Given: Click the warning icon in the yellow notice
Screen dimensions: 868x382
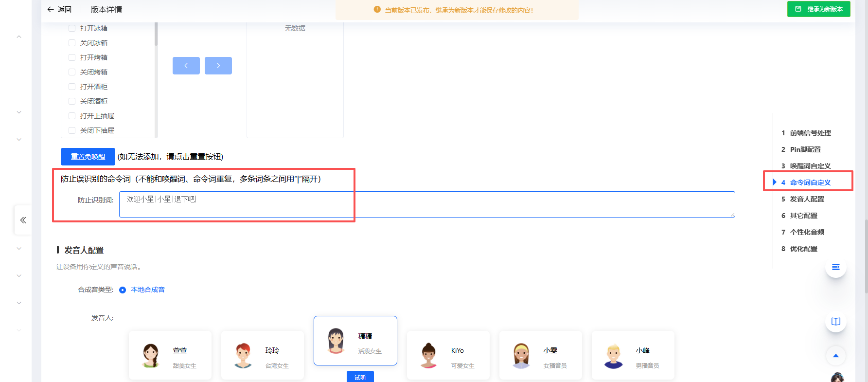Looking at the screenshot, I should 377,9.
